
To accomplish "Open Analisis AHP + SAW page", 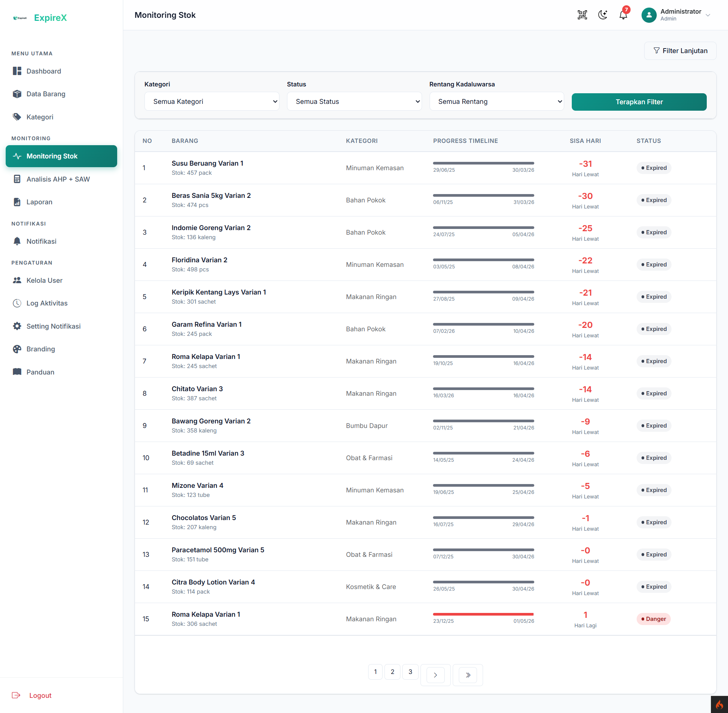I will tap(61, 179).
